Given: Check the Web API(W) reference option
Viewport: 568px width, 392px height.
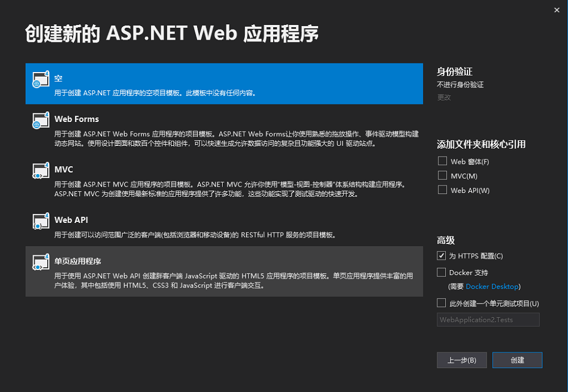Looking at the screenshot, I should click(442, 190).
